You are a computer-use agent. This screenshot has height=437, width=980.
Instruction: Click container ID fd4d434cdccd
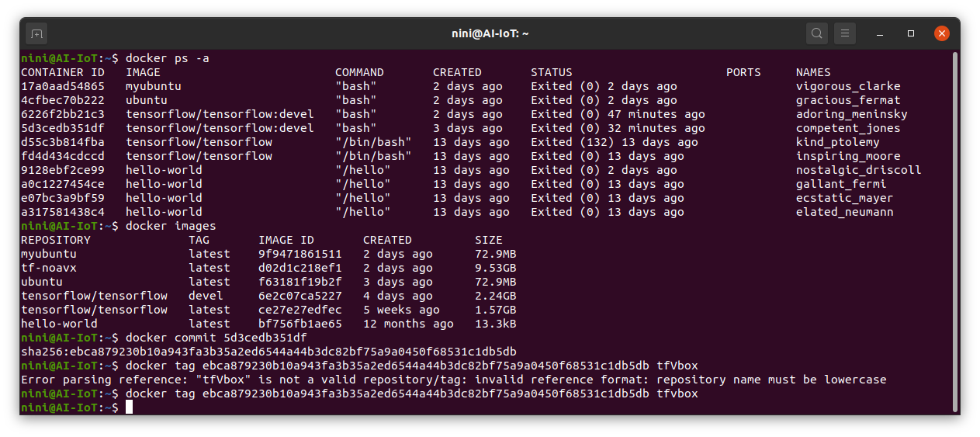point(63,156)
